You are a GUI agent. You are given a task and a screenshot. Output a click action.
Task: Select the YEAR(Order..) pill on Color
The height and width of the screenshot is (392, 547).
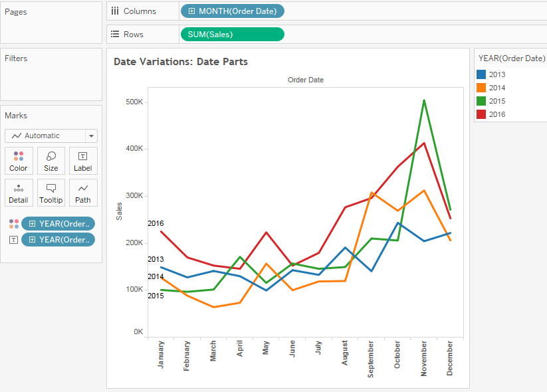58,224
